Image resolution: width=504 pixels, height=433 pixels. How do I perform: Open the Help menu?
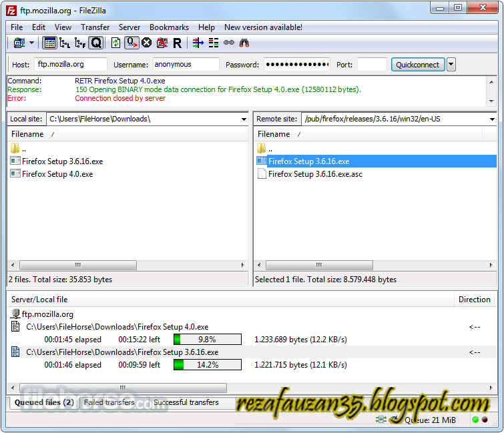click(206, 27)
